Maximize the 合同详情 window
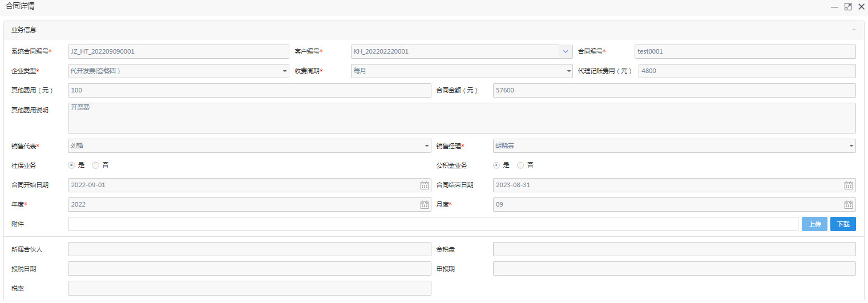Viewport: 868px width, 303px height. point(848,7)
